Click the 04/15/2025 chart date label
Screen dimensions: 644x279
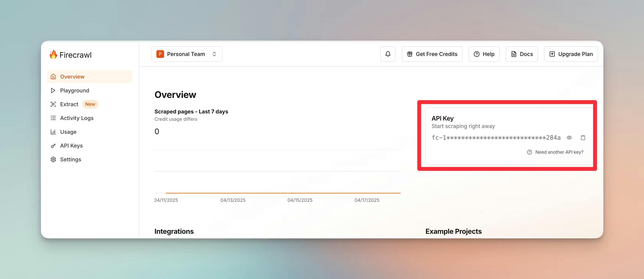[x=300, y=200]
